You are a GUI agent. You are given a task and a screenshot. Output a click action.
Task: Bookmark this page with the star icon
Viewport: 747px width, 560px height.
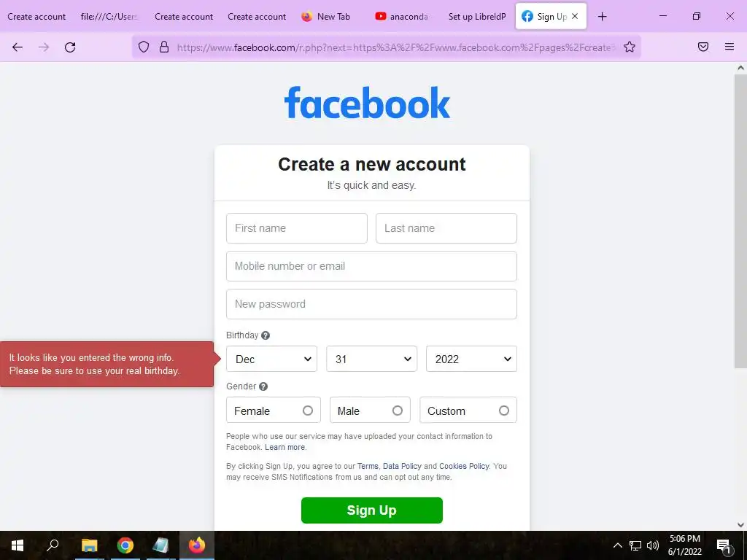pos(630,47)
